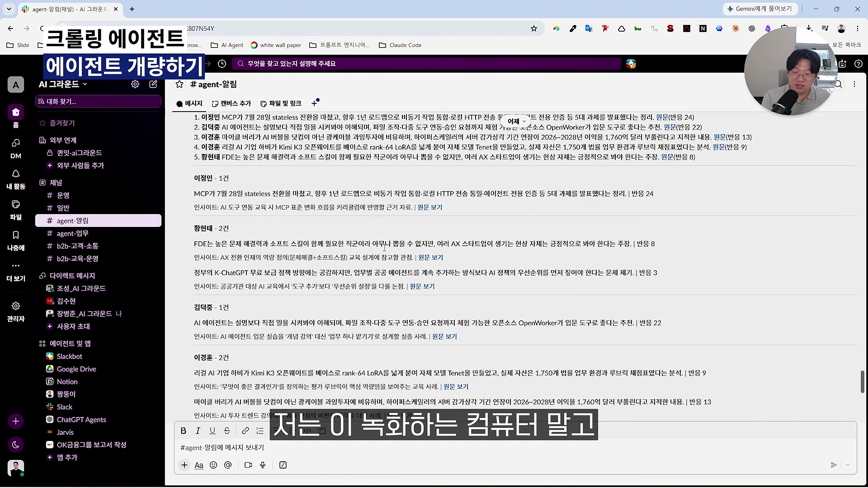
Task: Insert ordered list in composer
Action: (260, 431)
